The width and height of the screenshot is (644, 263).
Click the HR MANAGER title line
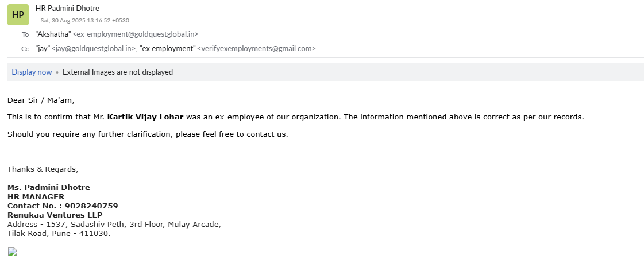[36, 196]
